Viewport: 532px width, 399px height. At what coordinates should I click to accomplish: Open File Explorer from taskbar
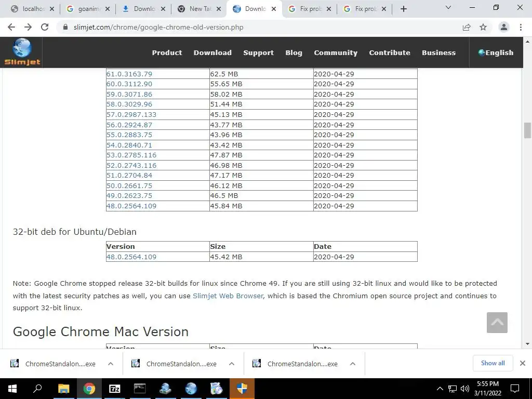tap(63, 389)
